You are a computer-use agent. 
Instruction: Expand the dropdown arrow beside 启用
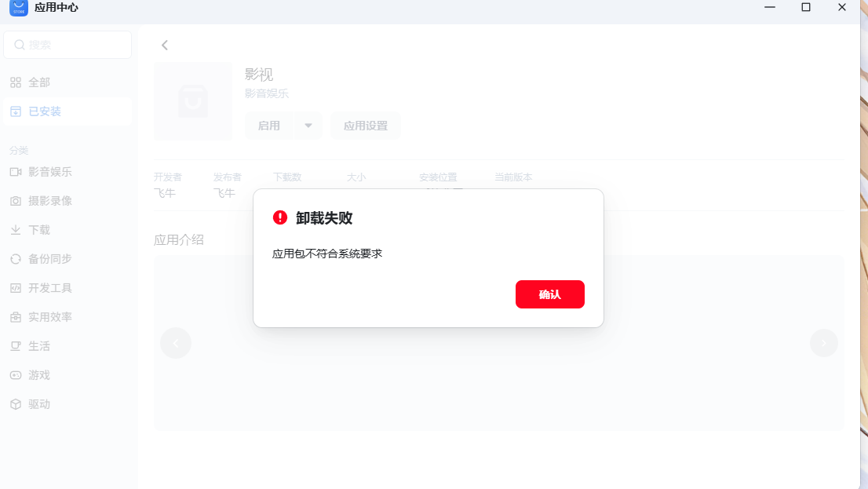[x=308, y=126]
